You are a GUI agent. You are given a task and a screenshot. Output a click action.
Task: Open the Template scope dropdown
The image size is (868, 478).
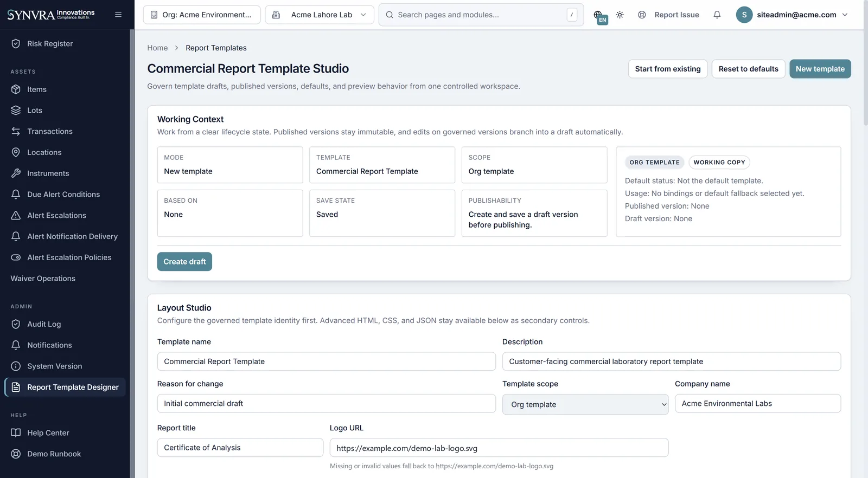[585, 404]
